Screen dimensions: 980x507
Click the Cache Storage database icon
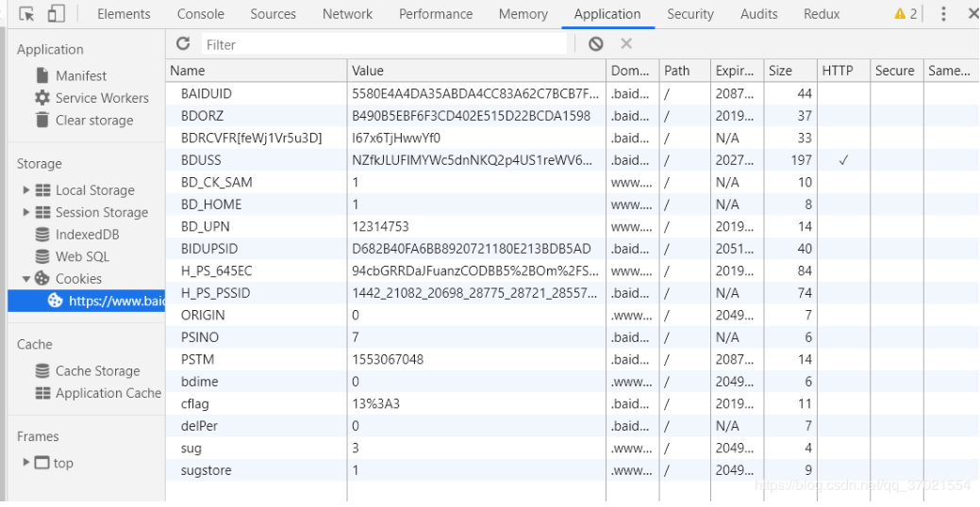click(x=42, y=371)
